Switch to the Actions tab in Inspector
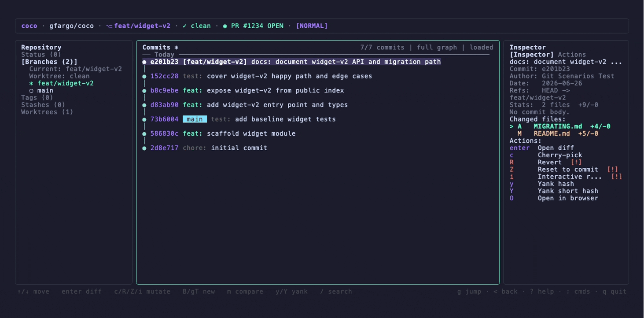644x318 pixels. [572, 55]
